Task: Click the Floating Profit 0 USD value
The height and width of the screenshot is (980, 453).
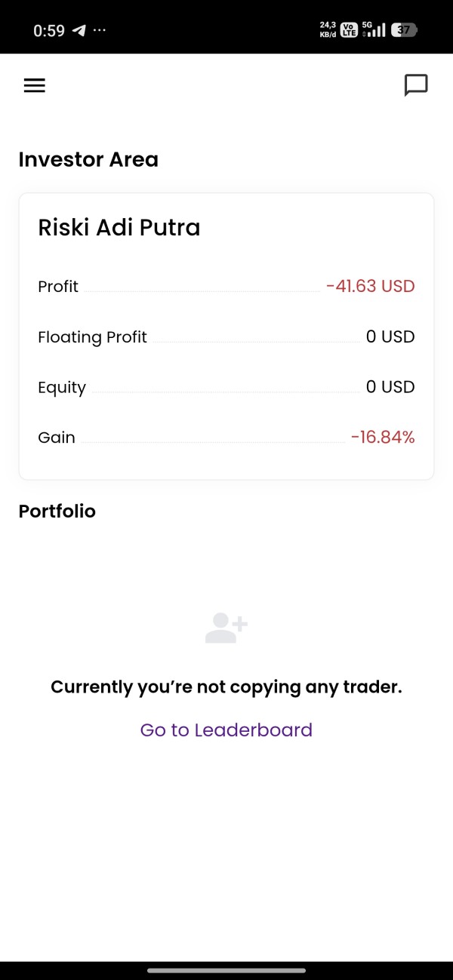Action: (x=390, y=337)
